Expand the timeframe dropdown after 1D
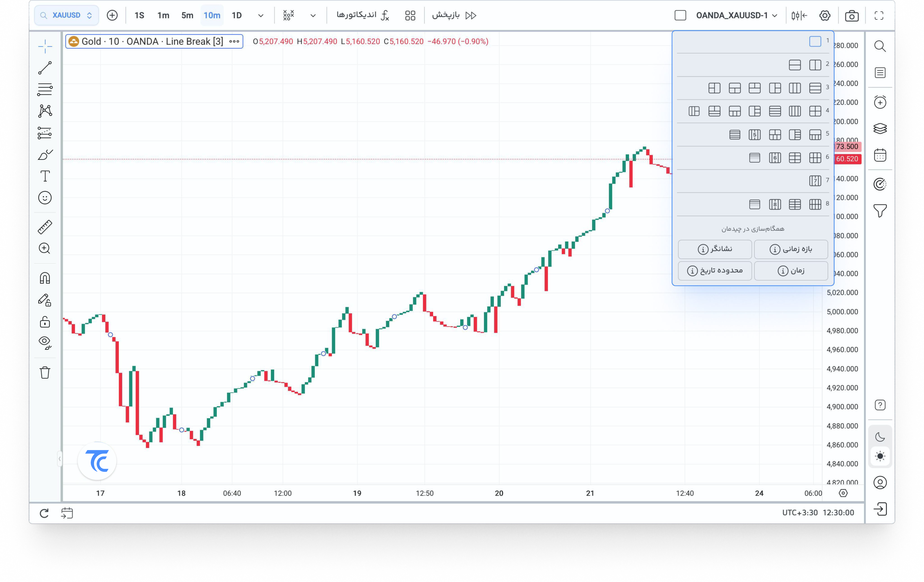This screenshot has height=582, width=924. [x=261, y=16]
